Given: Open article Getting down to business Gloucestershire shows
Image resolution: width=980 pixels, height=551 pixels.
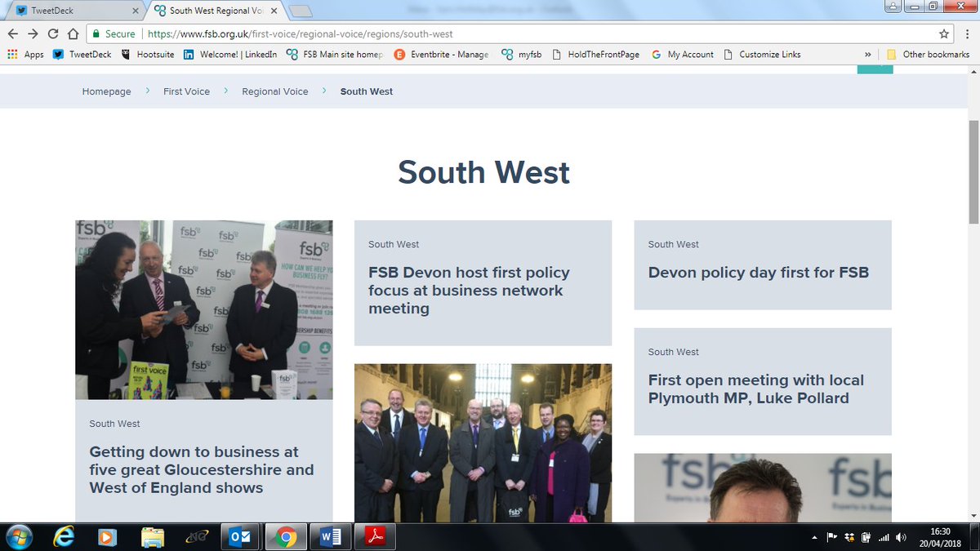Looking at the screenshot, I should (x=202, y=470).
